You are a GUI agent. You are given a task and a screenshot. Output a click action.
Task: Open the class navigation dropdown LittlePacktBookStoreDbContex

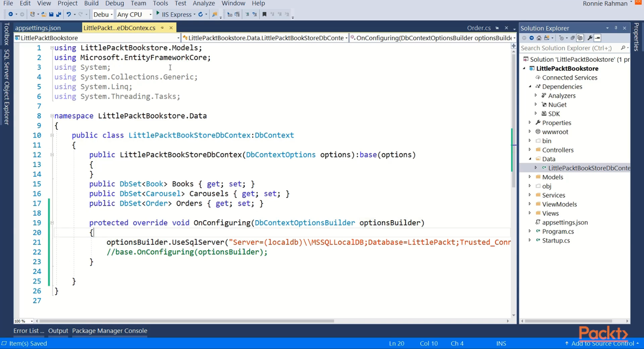click(x=265, y=38)
